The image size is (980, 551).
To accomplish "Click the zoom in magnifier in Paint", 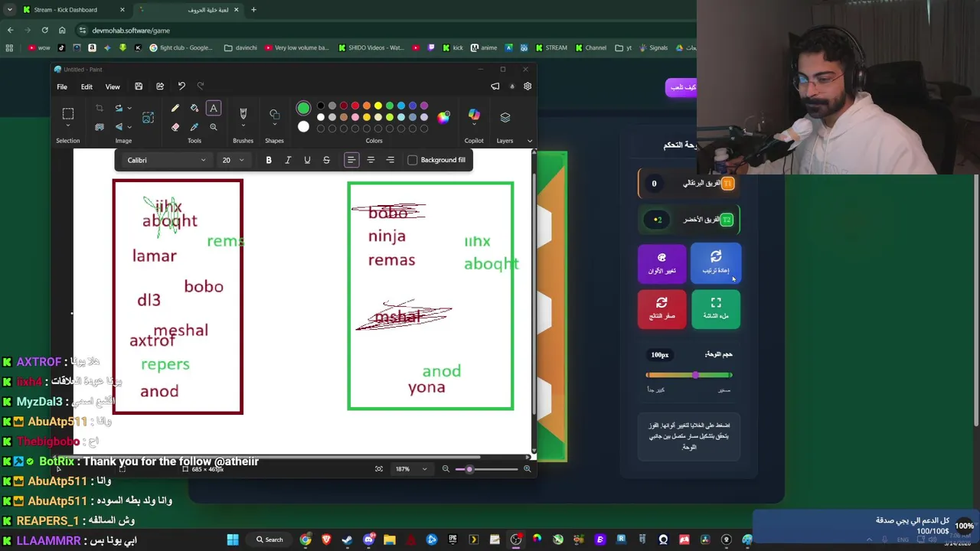I will pos(527,469).
